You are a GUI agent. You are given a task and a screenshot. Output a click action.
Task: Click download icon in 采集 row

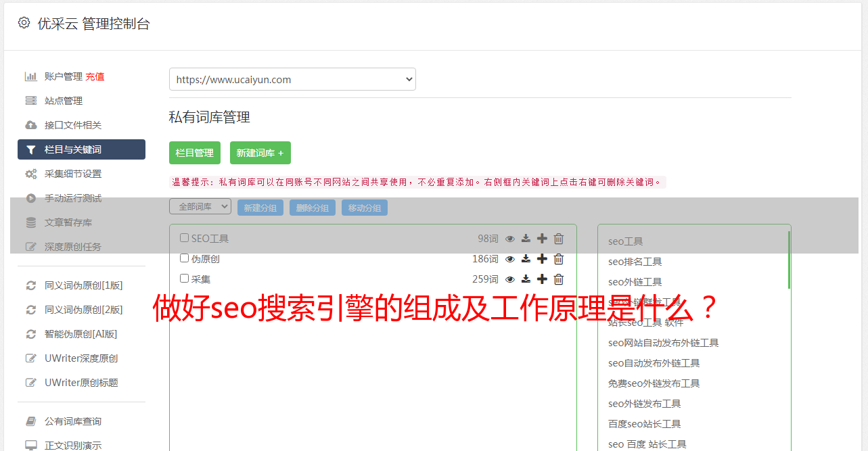(526, 279)
